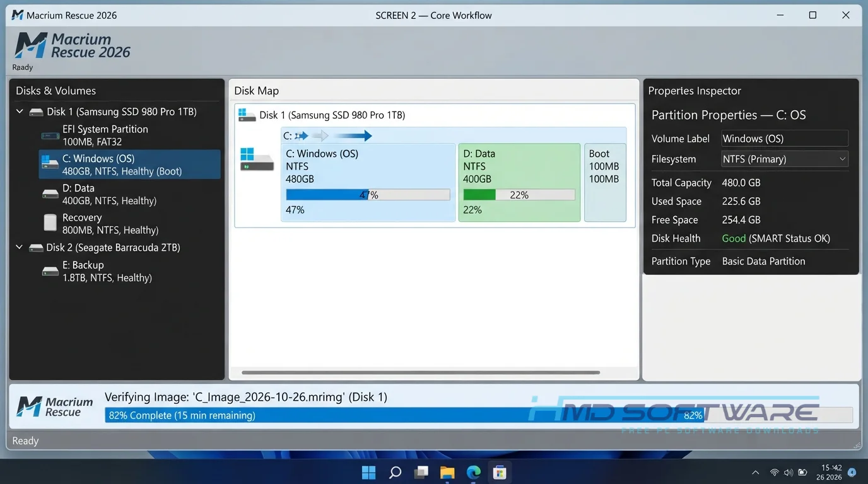
Task: Click the 'Verifying Image' status text
Action: coord(246,397)
